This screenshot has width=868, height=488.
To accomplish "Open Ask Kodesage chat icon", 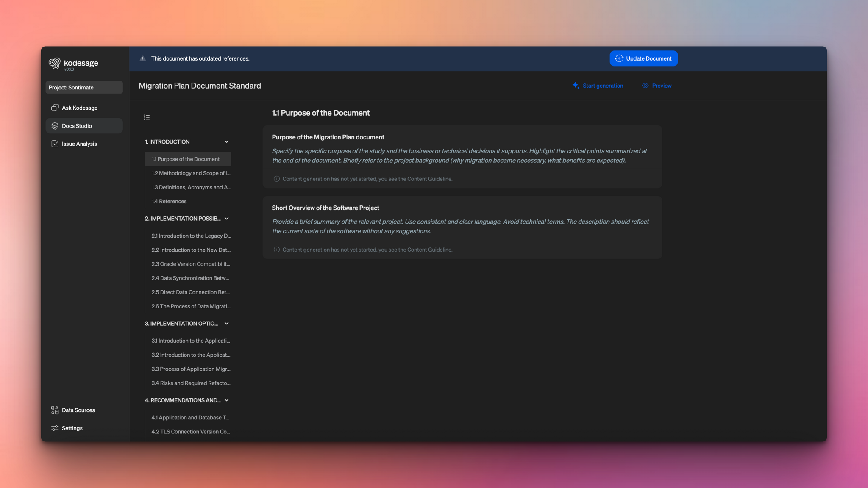I will pyautogui.click(x=55, y=108).
